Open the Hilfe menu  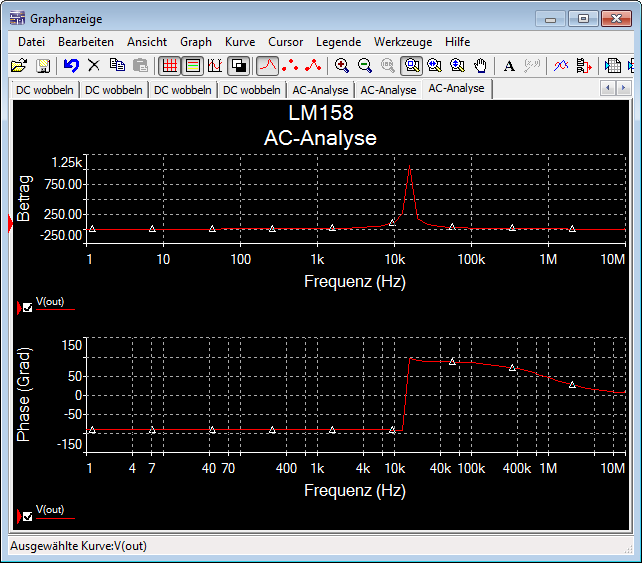coord(457,42)
